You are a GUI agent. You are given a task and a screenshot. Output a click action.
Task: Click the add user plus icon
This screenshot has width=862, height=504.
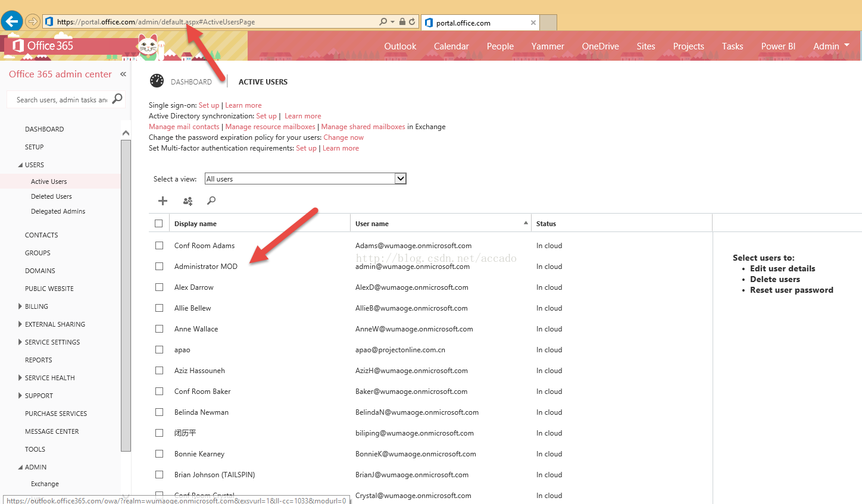coord(163,201)
